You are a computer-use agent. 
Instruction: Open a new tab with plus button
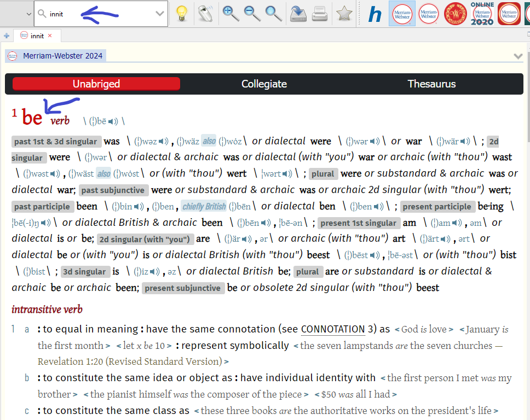click(7, 36)
